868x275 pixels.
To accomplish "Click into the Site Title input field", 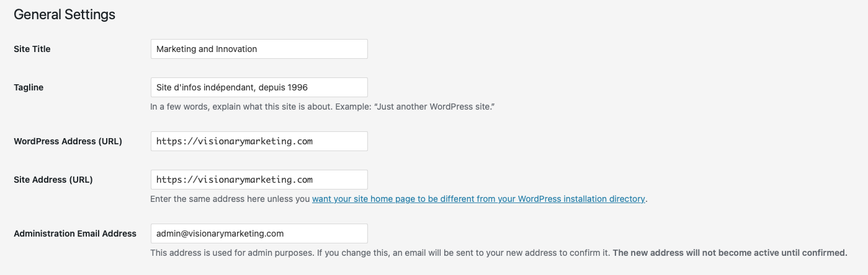I will tap(259, 49).
